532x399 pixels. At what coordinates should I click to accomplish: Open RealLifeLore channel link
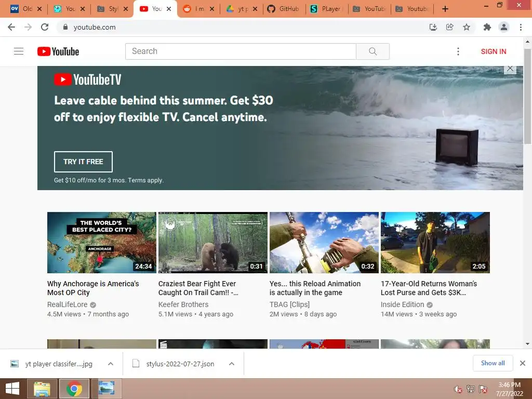[67, 304]
